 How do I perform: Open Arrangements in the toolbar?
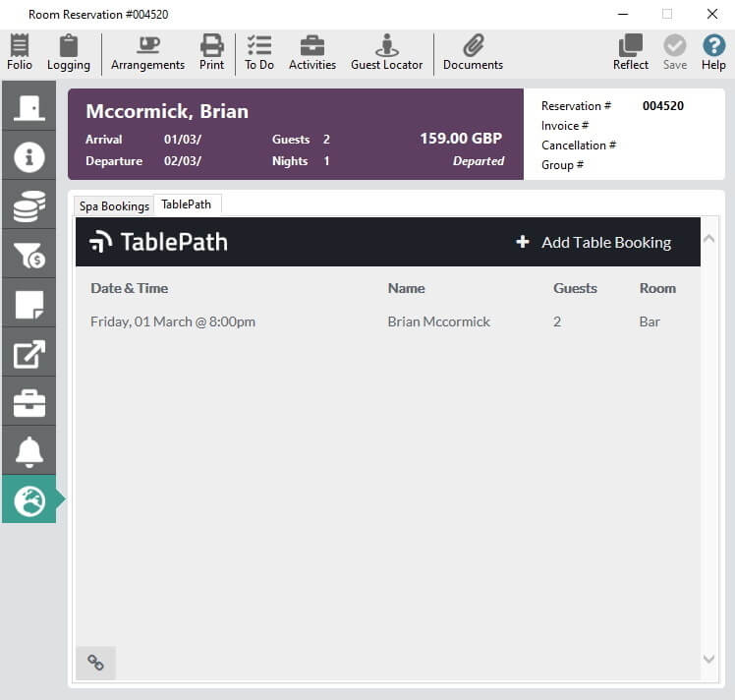click(x=147, y=51)
